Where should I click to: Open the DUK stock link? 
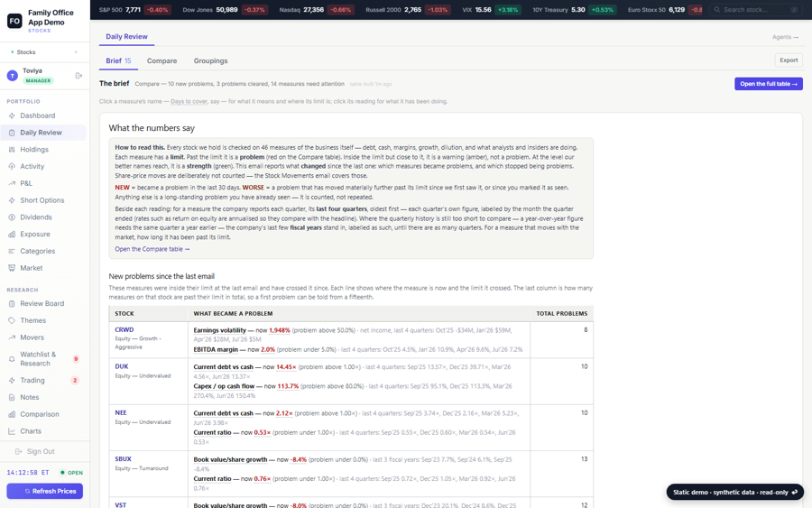(x=122, y=366)
